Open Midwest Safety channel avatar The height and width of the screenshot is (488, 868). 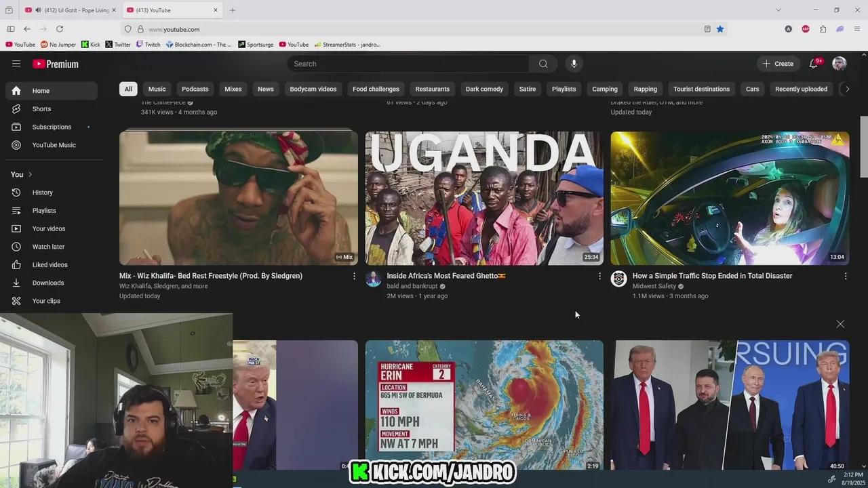(618, 279)
